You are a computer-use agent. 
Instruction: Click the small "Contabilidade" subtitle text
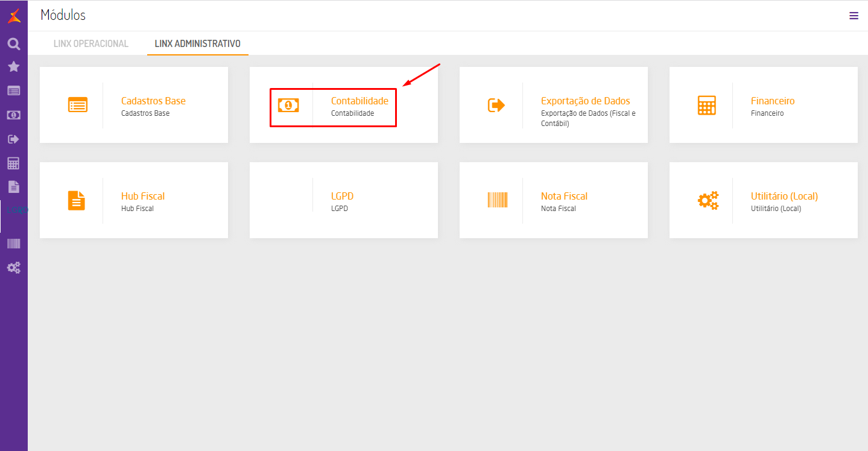[352, 113]
